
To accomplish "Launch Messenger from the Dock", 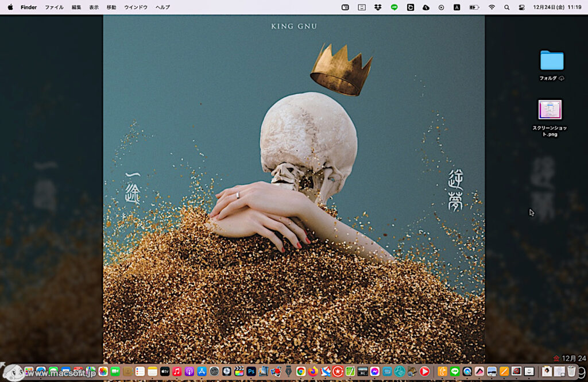I will [375, 372].
